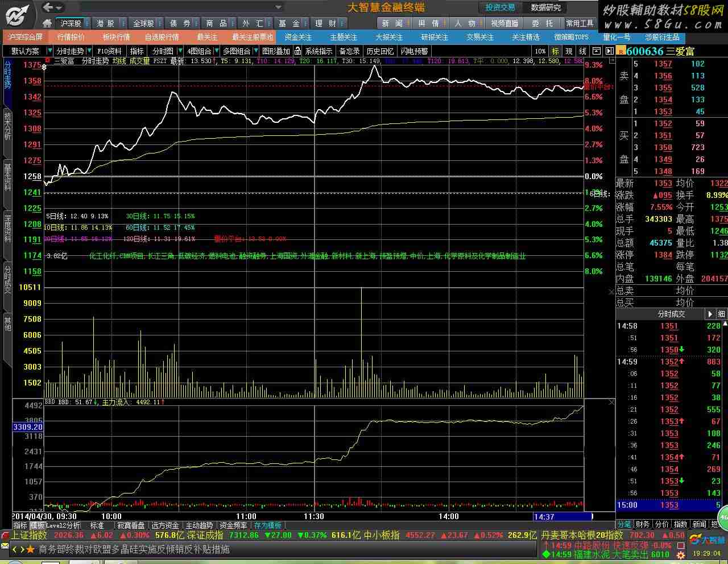Close the BBD indicator sub-panel
728x564 pixels.
coord(611,402)
